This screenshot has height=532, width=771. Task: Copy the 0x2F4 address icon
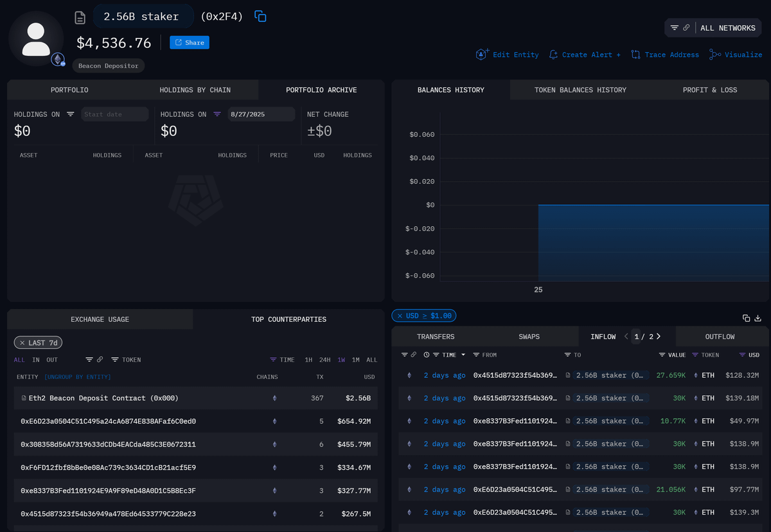tap(260, 17)
